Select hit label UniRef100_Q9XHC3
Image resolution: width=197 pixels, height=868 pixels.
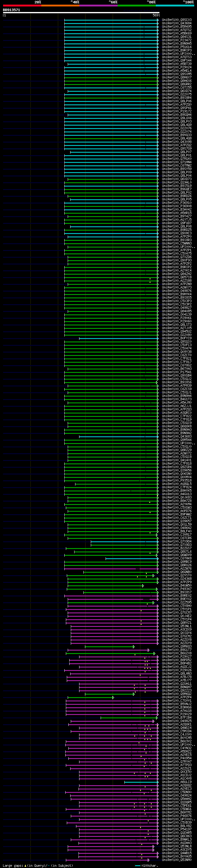pyautogui.click(x=177, y=233)
